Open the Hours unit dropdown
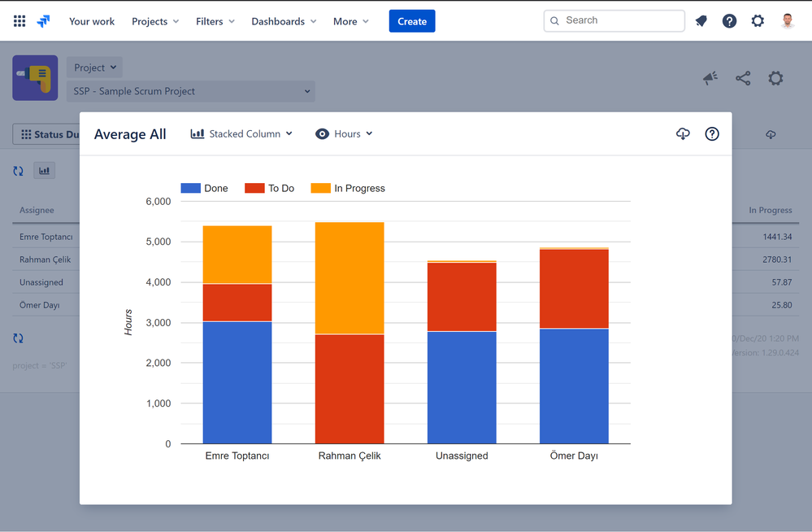The height and width of the screenshot is (532, 812). click(x=344, y=133)
